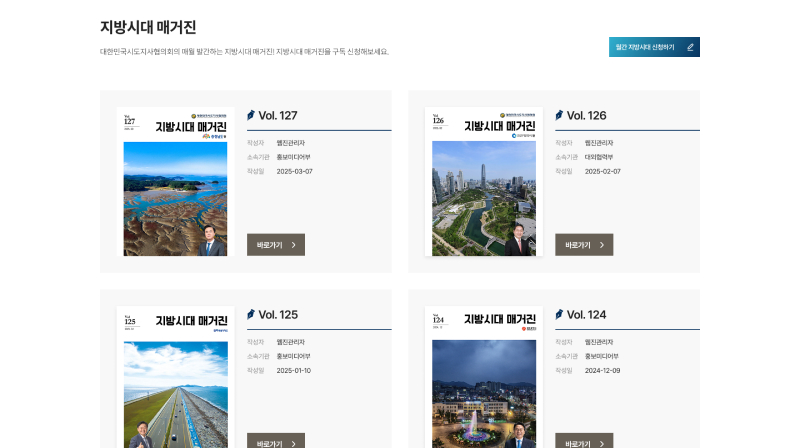This screenshot has width=800, height=448.
Task: Click the Vol. 125 title link
Action: [x=278, y=315]
